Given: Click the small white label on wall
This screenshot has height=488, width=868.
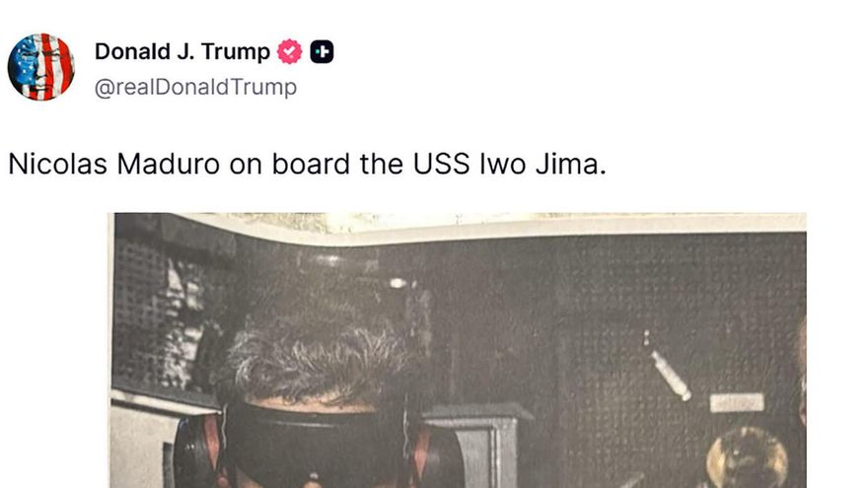Looking at the screenshot, I should (737, 402).
